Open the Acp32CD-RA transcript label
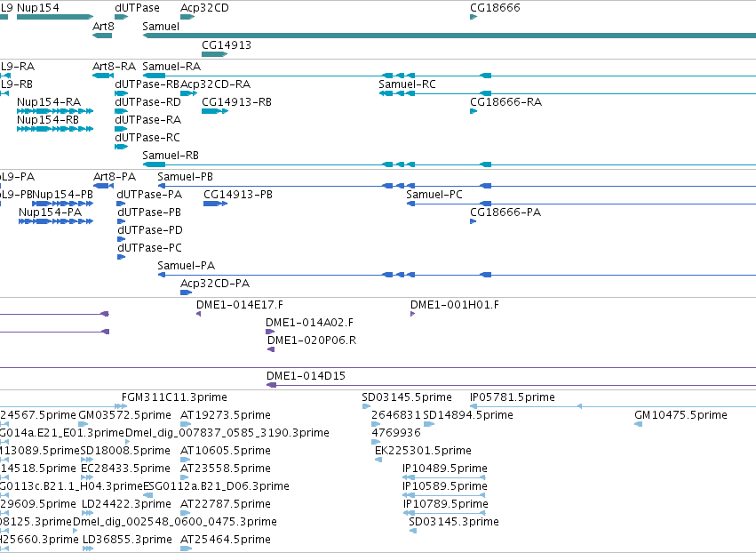This screenshot has height=553, width=756. [x=216, y=84]
